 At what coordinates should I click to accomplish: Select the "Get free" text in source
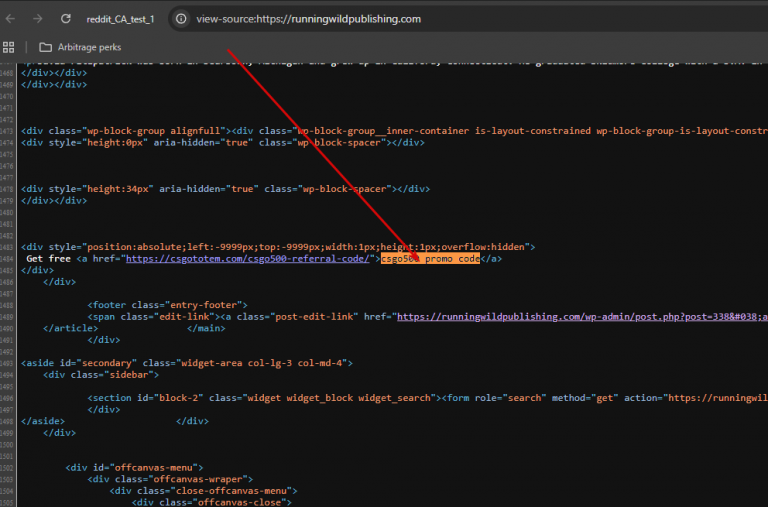click(x=48, y=259)
